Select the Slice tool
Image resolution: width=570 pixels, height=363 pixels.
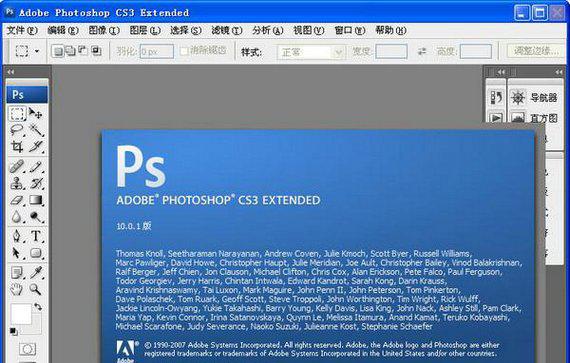click(x=36, y=146)
